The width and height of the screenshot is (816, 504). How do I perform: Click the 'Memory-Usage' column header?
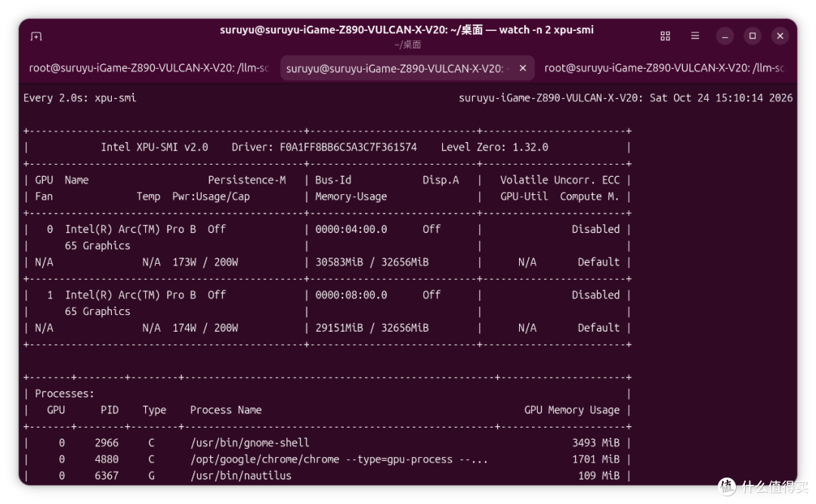351,196
